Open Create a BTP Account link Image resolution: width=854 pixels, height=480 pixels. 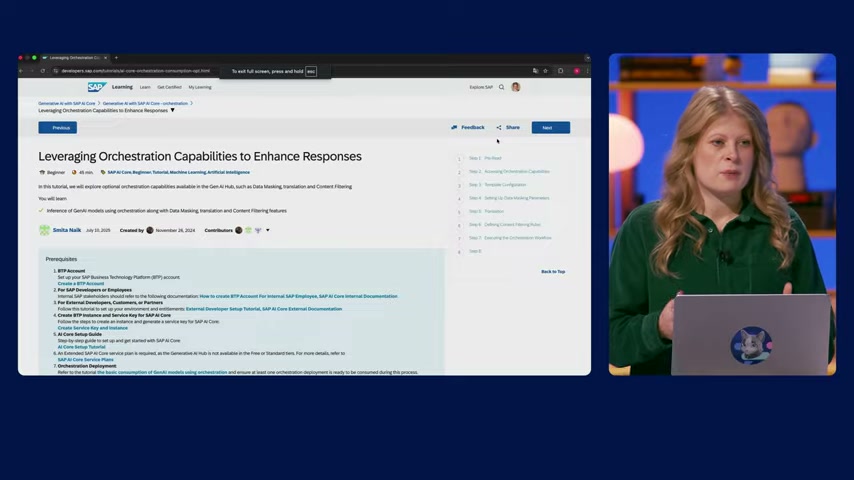(x=81, y=283)
